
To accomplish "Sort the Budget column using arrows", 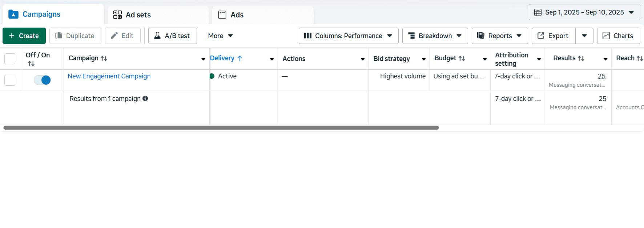I will click(462, 58).
